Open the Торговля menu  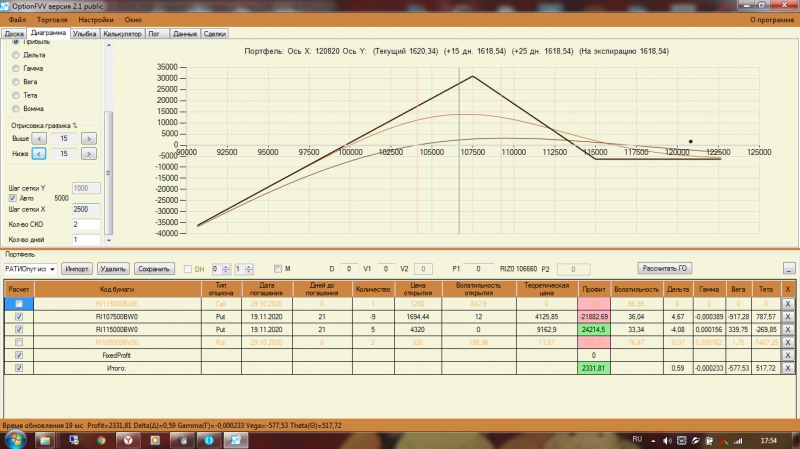(x=52, y=19)
